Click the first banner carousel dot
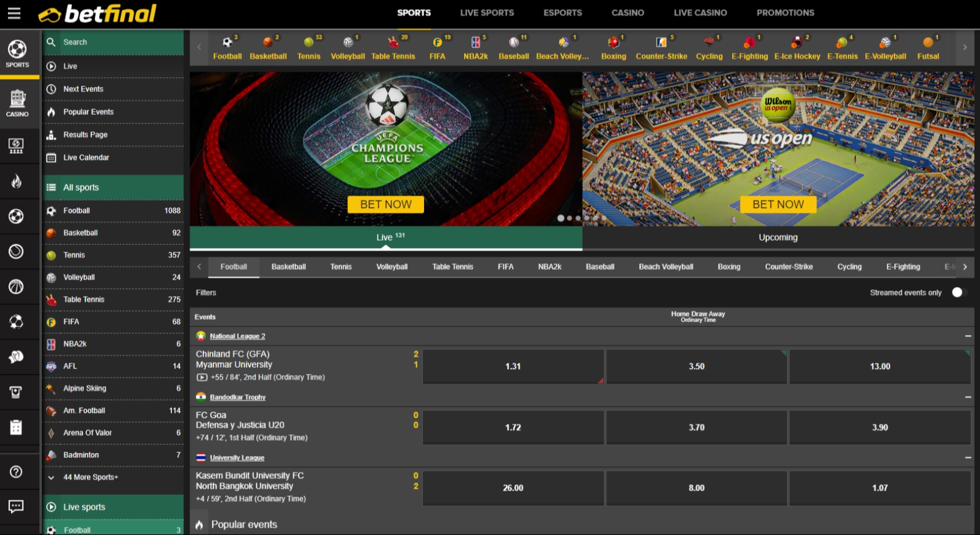The height and width of the screenshot is (535, 980). (x=561, y=218)
